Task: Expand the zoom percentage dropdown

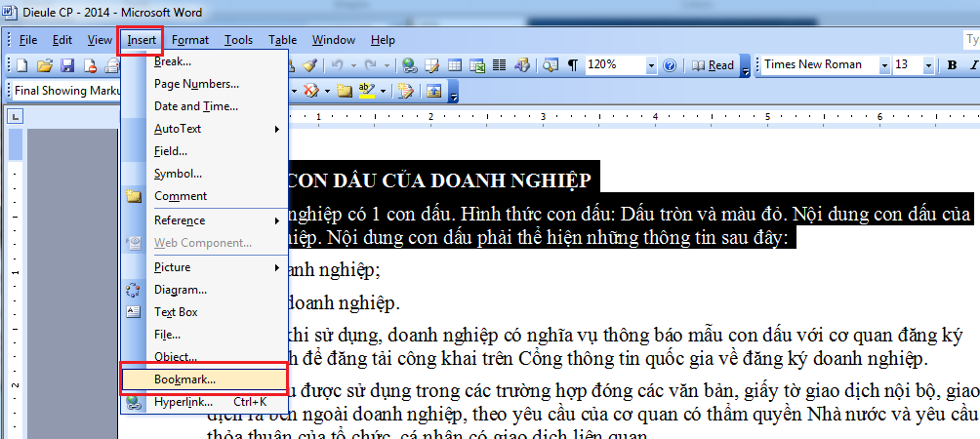Action: pyautogui.click(x=652, y=65)
